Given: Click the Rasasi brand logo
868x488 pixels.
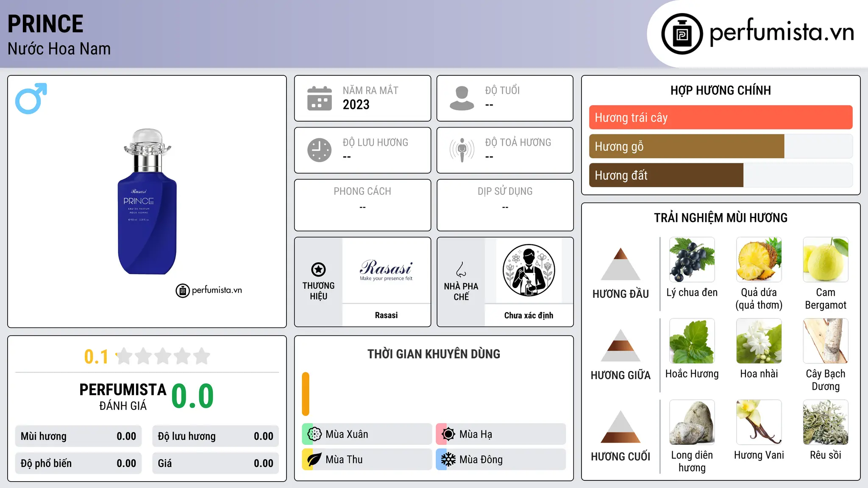Looking at the screenshot, I should click(386, 270).
